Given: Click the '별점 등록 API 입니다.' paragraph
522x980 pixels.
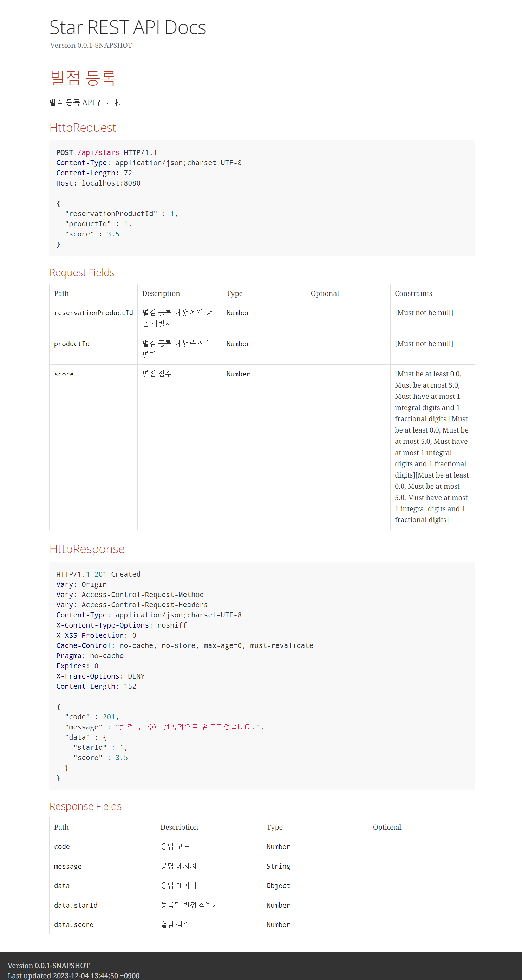Looking at the screenshot, I should [85, 102].
